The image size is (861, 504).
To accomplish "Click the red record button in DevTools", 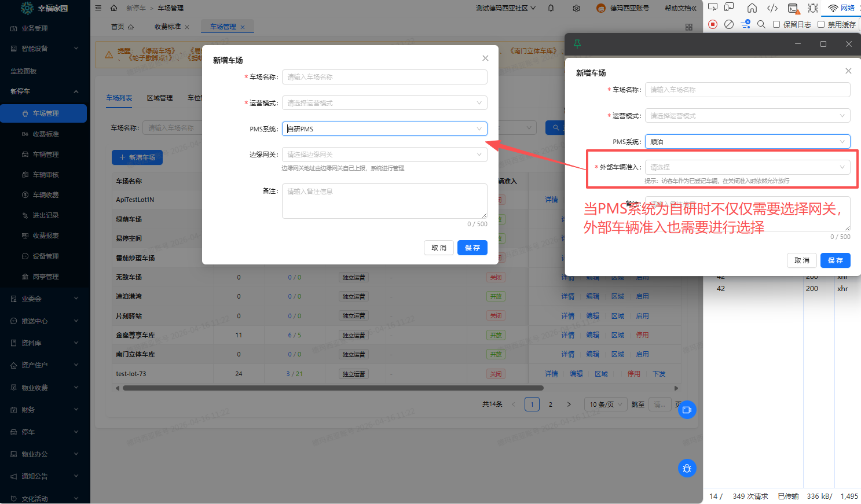I will pos(713,24).
